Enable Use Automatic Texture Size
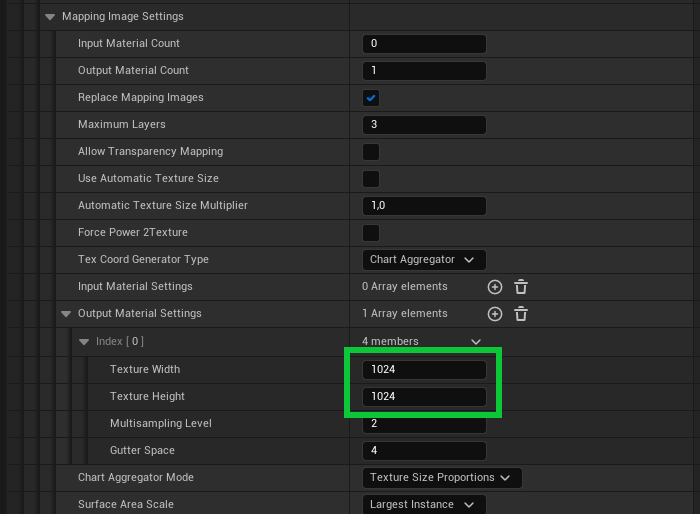This screenshot has height=514, width=700. tap(371, 179)
